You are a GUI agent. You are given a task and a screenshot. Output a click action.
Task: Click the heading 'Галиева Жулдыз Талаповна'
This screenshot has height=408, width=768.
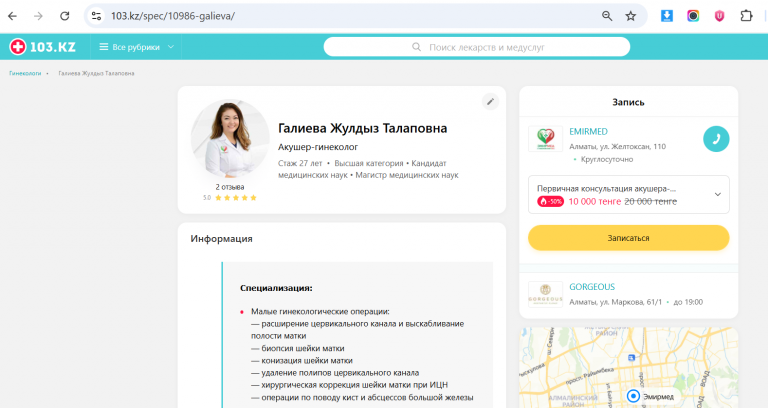click(362, 128)
